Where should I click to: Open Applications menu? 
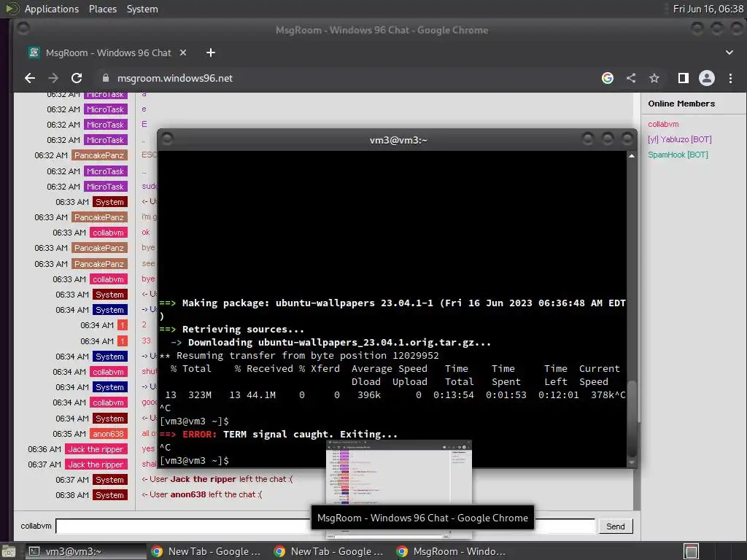coord(52,9)
